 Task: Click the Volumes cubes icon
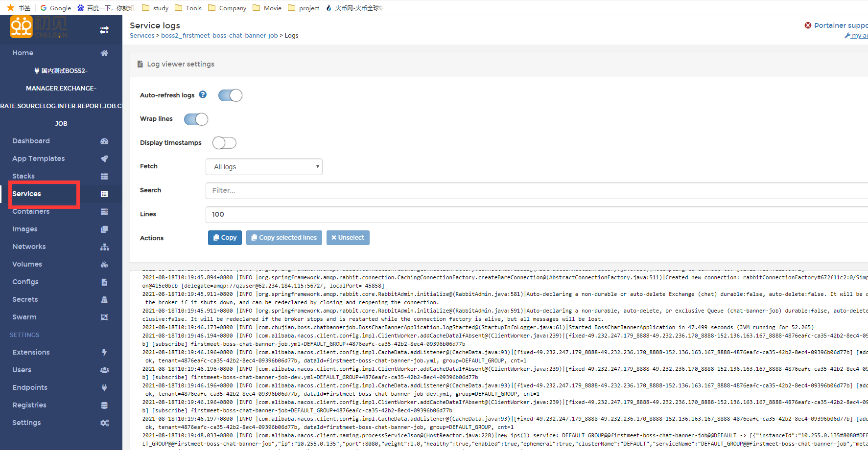point(104,265)
